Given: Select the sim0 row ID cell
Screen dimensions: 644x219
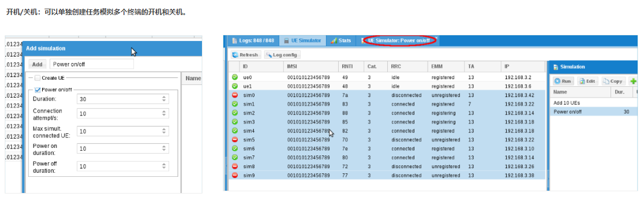Looking at the screenshot, I should click(261, 95).
